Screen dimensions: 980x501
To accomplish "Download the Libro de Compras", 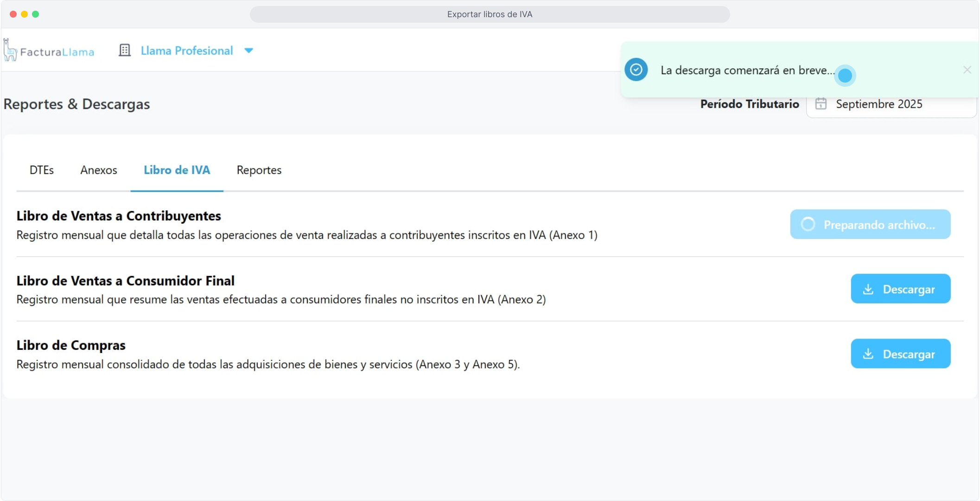I will 900,354.
